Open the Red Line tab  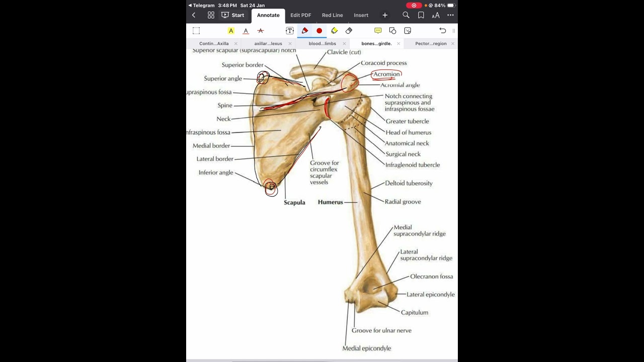[333, 15]
